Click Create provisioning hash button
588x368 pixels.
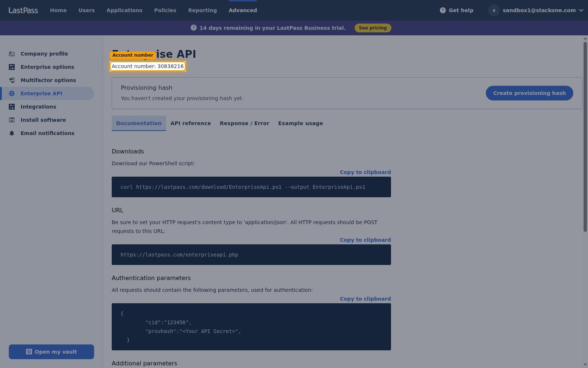point(530,93)
